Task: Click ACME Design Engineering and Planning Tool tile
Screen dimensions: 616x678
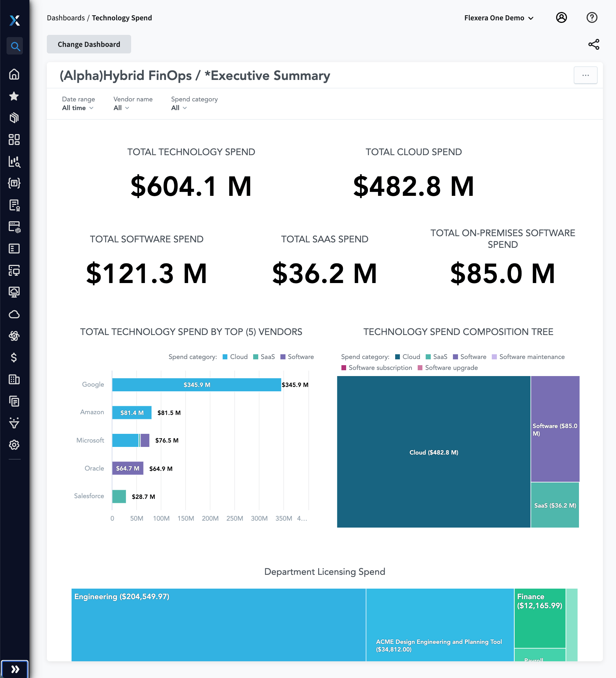Action: coord(440,625)
